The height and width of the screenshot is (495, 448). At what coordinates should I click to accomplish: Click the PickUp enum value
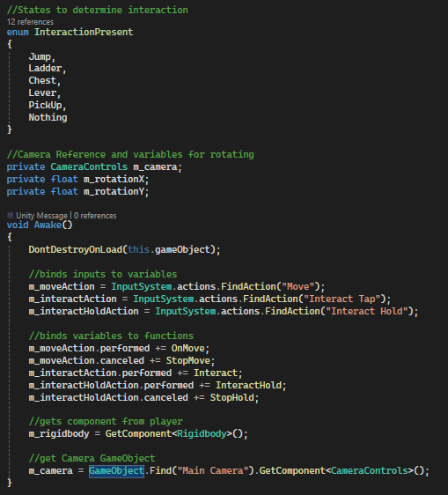tap(45, 105)
